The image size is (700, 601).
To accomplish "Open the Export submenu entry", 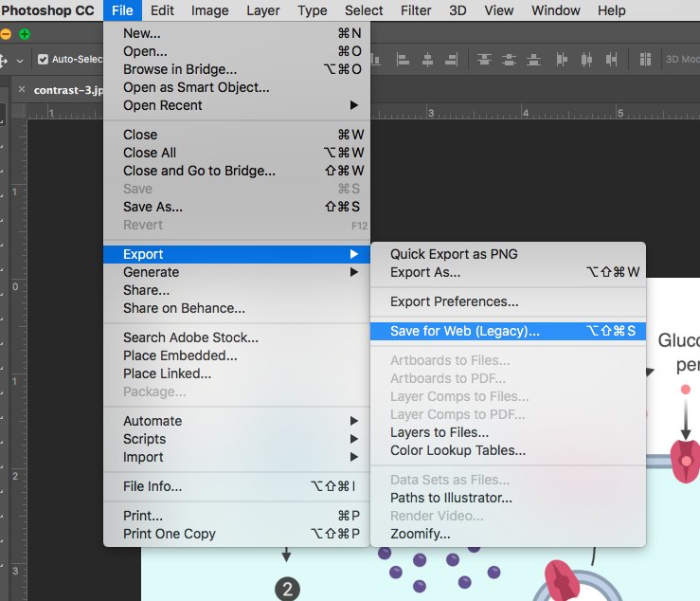I will tap(237, 254).
